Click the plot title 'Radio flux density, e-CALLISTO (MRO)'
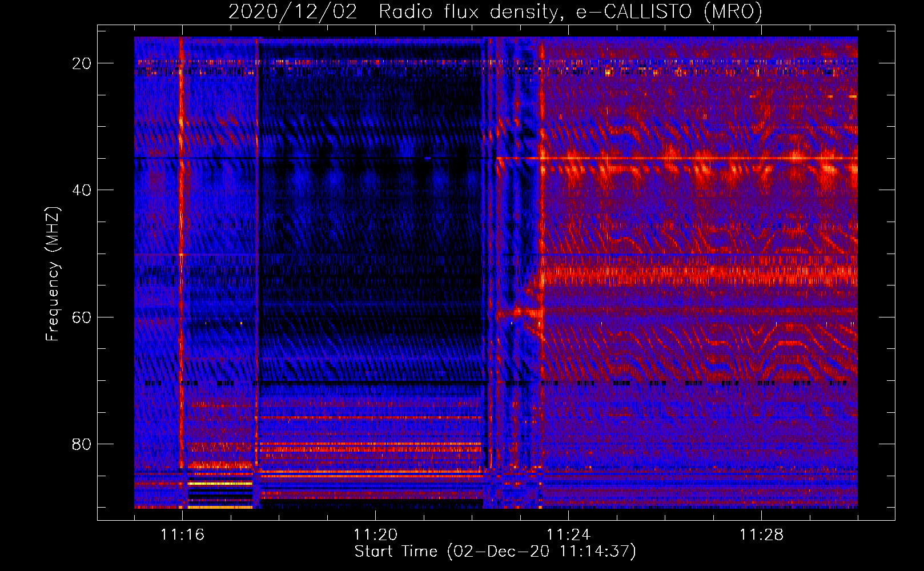 click(570, 12)
